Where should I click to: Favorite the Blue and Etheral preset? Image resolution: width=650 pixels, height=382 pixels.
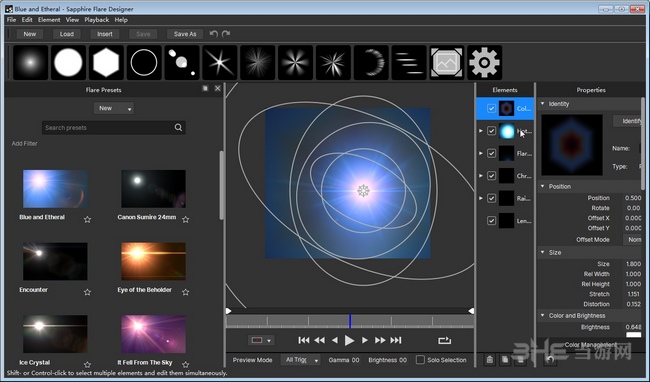click(x=87, y=220)
